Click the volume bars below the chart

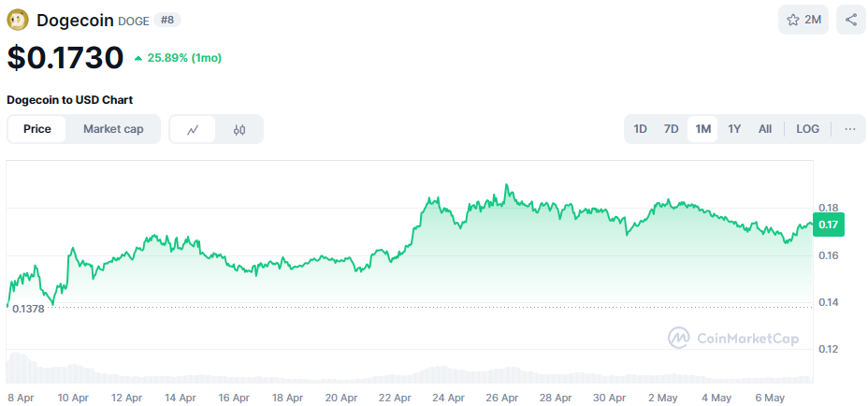(410, 374)
